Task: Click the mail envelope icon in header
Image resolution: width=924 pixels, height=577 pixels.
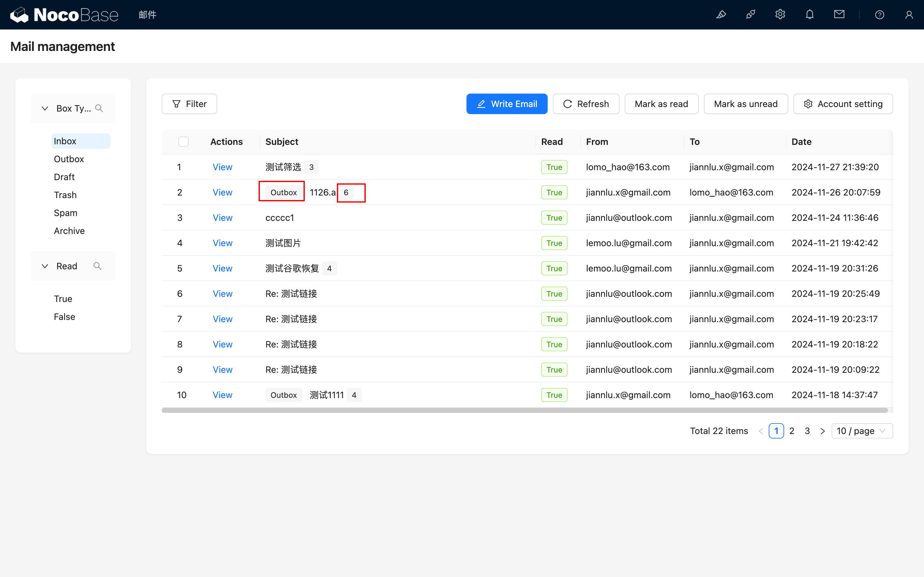Action: 839,15
